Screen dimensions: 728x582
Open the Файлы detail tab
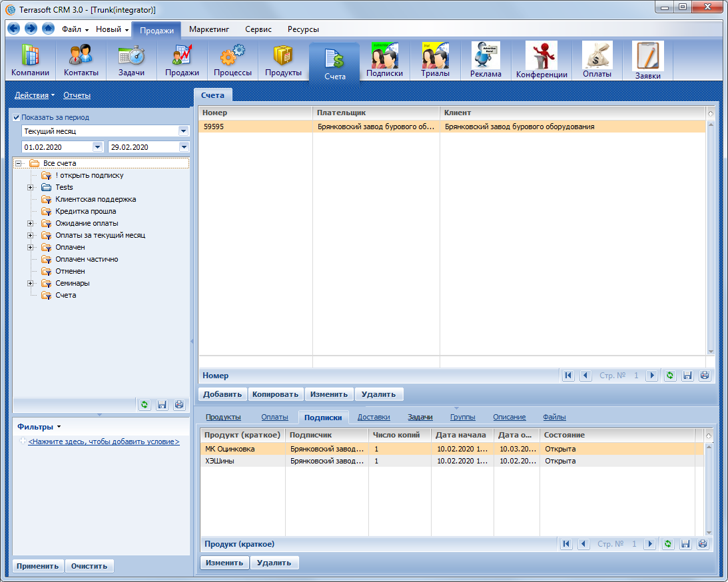pyautogui.click(x=554, y=418)
